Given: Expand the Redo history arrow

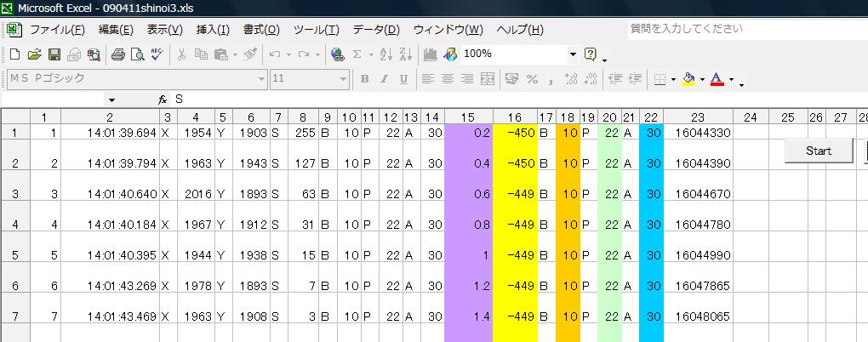Looking at the screenshot, I should pyautogui.click(x=317, y=54).
